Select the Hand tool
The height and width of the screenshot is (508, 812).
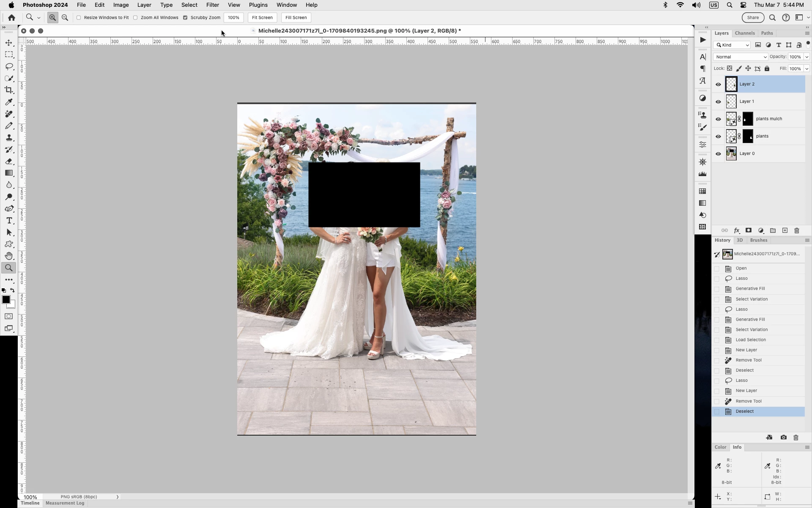pyautogui.click(x=9, y=256)
